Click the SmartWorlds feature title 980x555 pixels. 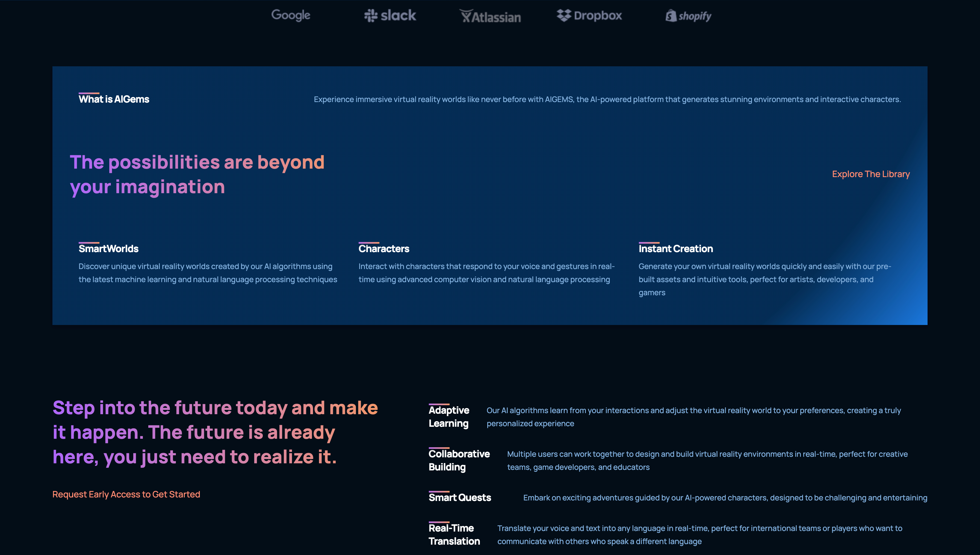point(108,249)
